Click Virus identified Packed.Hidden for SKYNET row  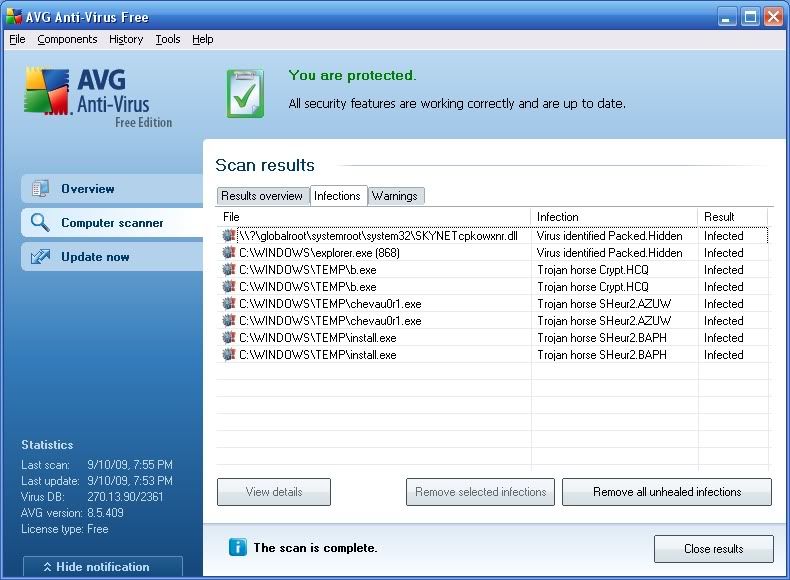[610, 236]
